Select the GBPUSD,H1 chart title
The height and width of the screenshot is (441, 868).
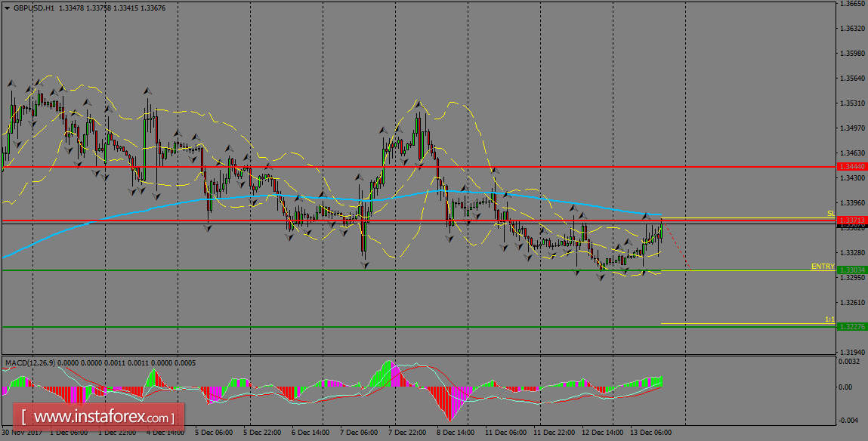[x=34, y=8]
